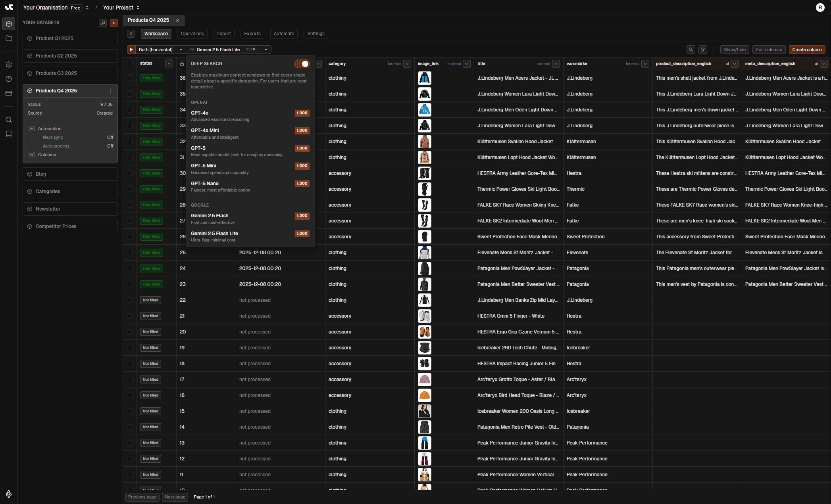
Task: Switch to the Operations tab
Action: [x=192, y=34]
